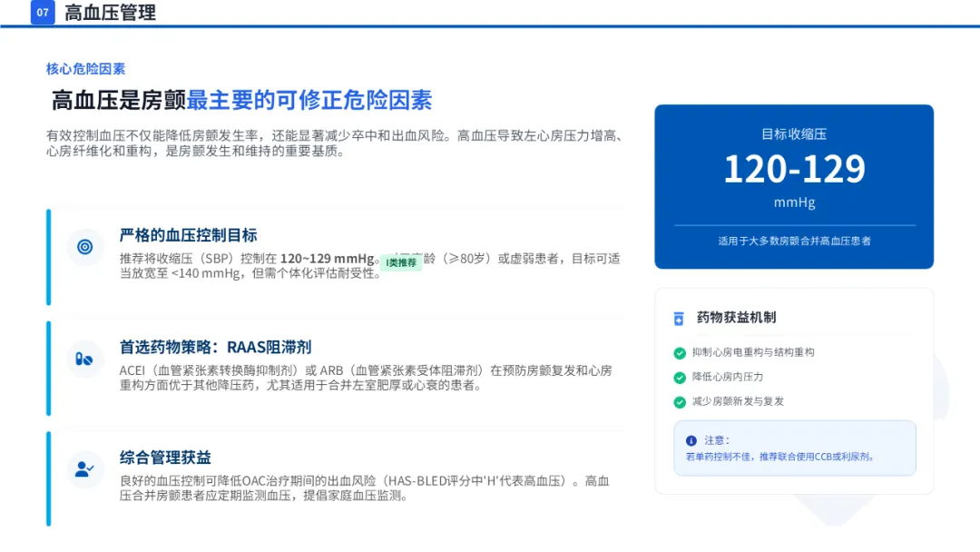
Task: Click the medicine icon next to 药物获益机制
Action: 679,319
